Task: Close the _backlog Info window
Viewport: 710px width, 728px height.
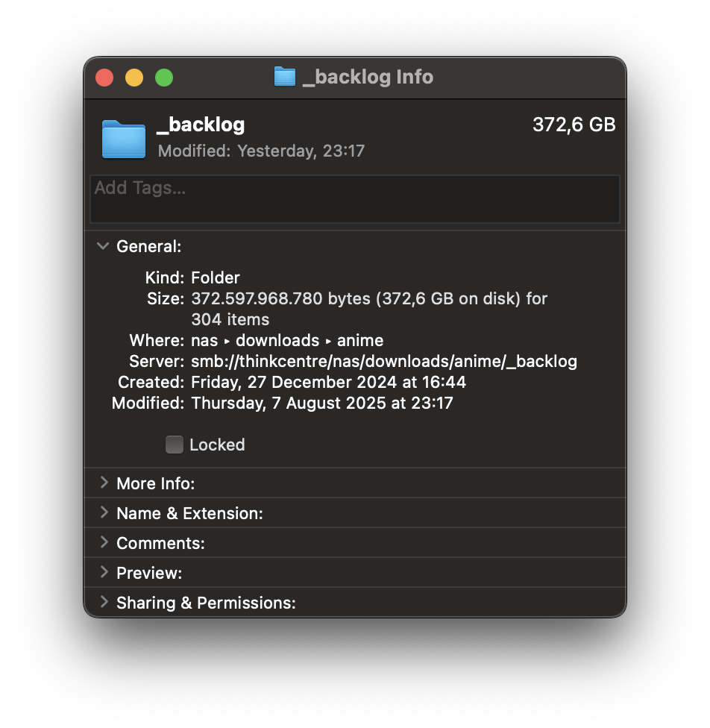Action: (104, 78)
